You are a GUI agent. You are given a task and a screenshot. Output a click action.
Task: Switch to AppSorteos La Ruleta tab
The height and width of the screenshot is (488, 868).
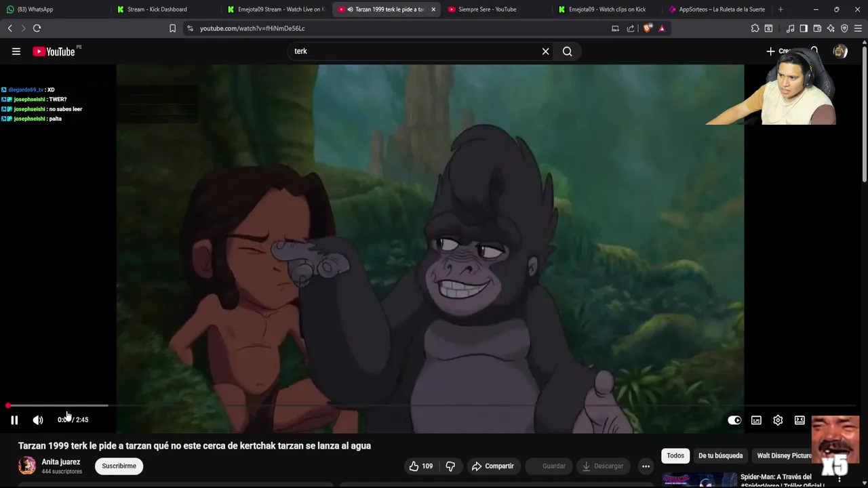[x=716, y=9]
